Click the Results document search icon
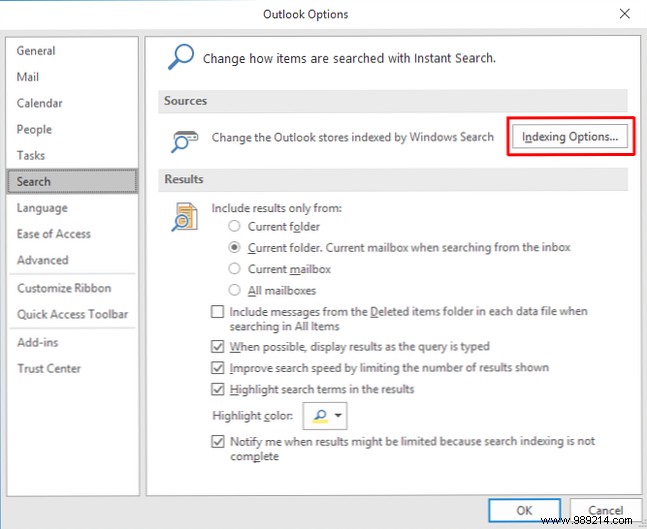Screen dimensions: 647x529 [184, 217]
